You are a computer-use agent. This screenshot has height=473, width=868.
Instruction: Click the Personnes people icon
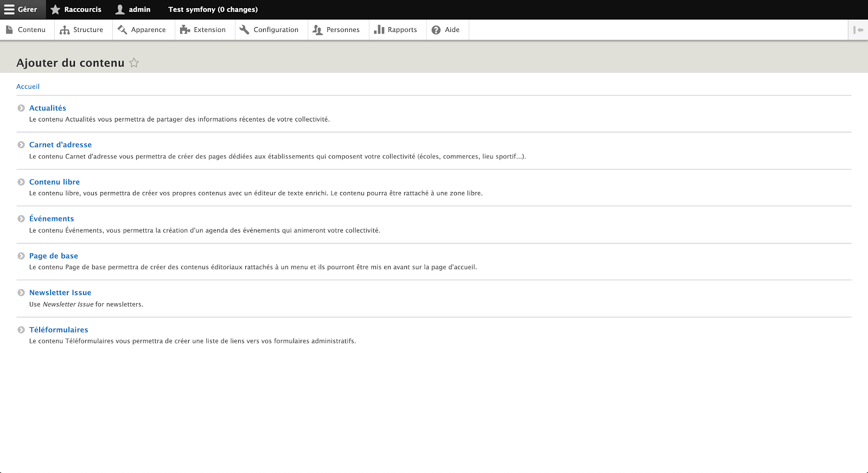coord(318,30)
